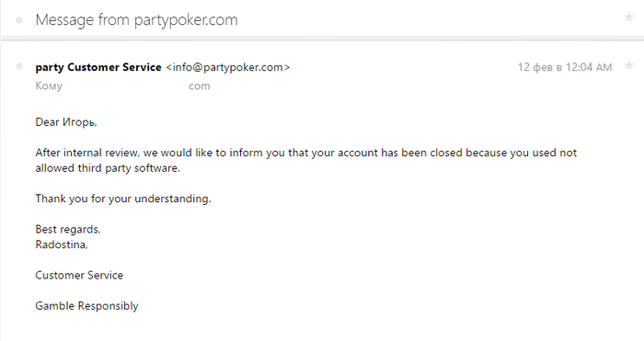The image size is (644, 341).
Task: Star the "Message from partypoker.com" thread
Action: point(628,17)
